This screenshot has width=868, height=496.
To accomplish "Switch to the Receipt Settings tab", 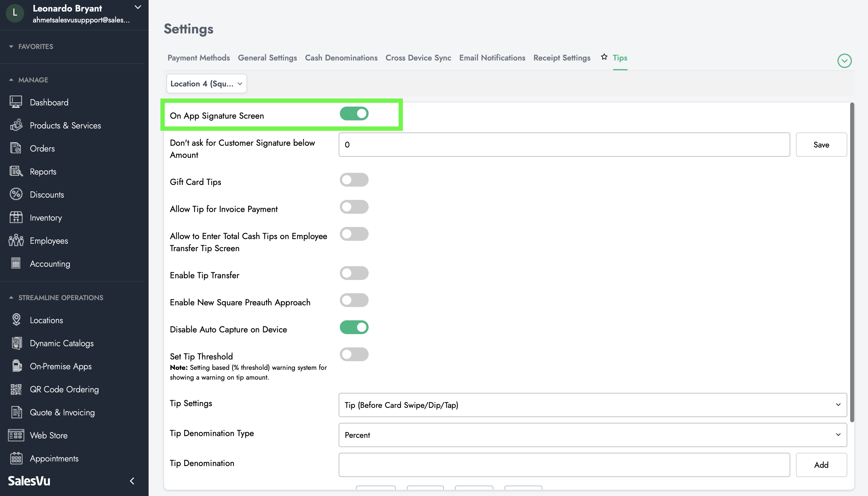I will [x=562, y=58].
